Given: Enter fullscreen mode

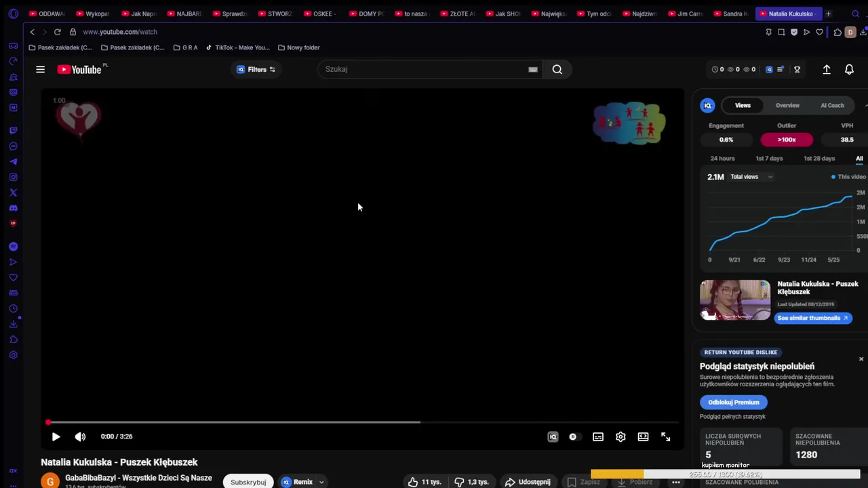Looking at the screenshot, I should coord(666,437).
